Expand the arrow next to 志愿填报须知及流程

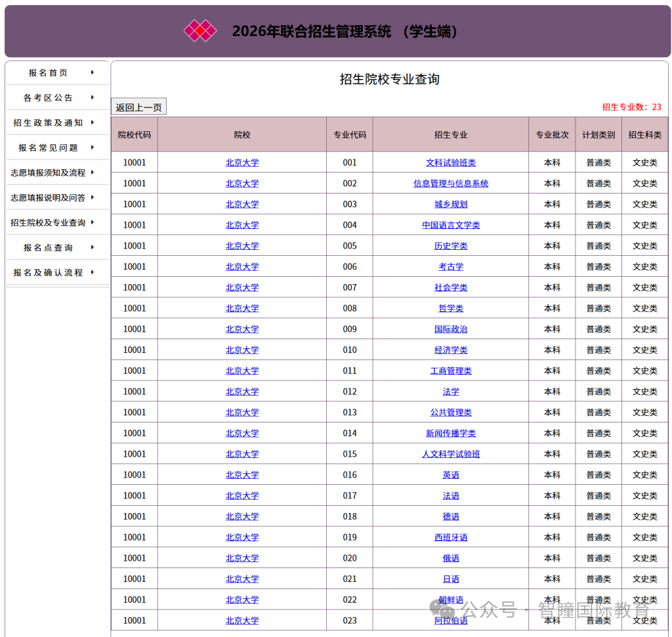coord(92,173)
